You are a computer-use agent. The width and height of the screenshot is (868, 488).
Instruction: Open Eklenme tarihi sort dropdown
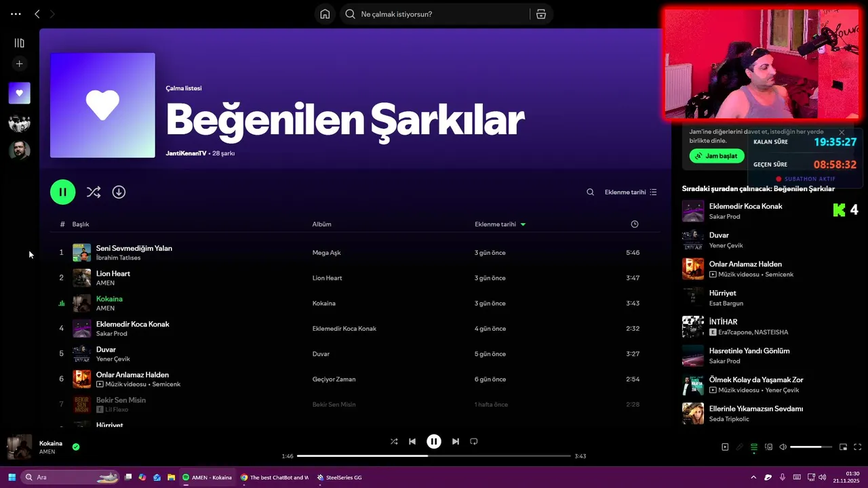tap(631, 192)
